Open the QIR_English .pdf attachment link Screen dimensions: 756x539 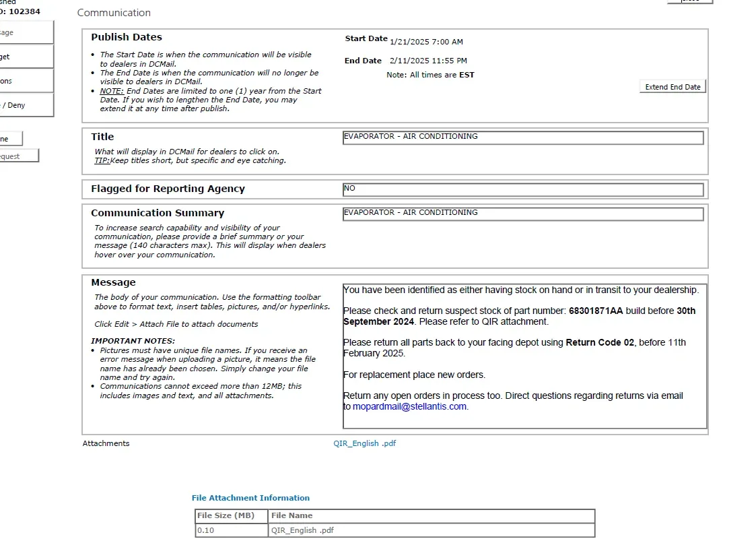(x=364, y=443)
